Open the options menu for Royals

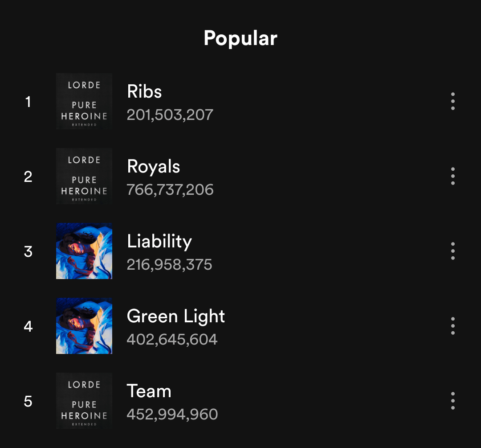[x=452, y=176]
